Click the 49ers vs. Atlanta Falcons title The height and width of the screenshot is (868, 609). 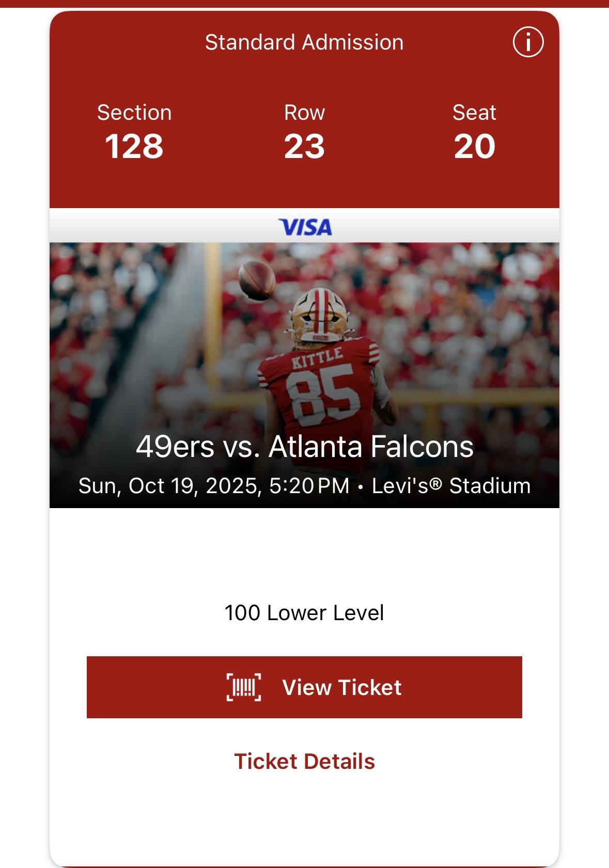(x=304, y=447)
